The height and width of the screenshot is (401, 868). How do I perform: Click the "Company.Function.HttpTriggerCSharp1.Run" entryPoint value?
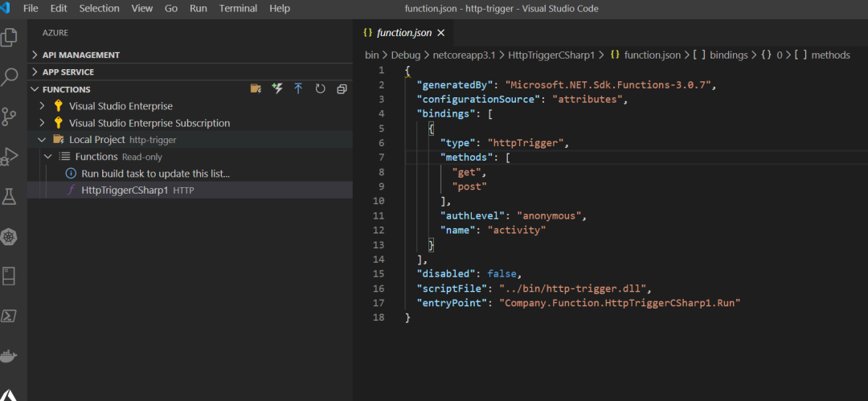pos(620,303)
